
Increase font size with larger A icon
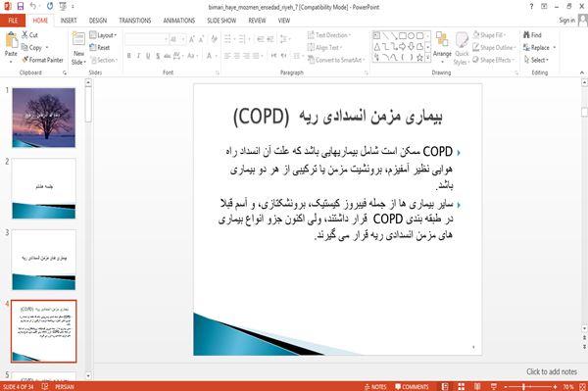192,39
